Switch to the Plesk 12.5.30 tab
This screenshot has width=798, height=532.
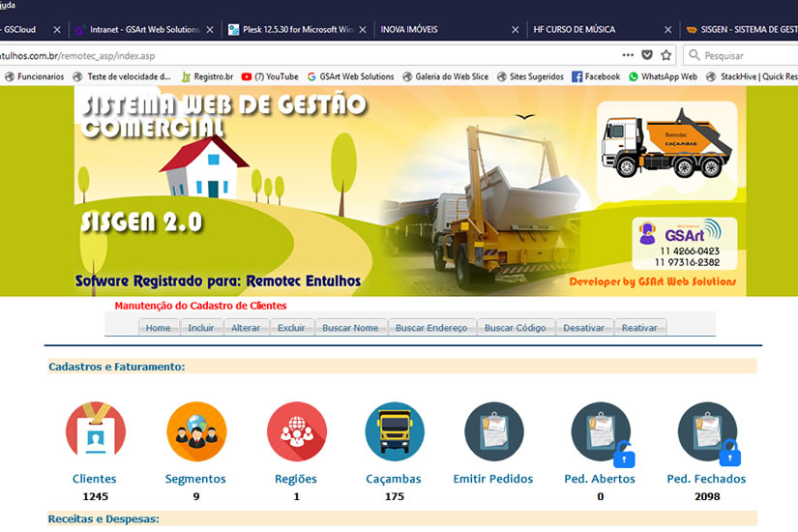(298, 30)
